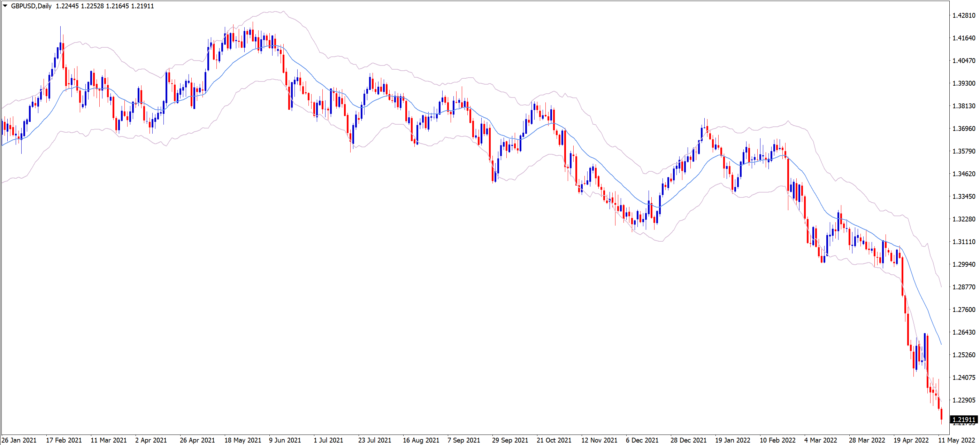980x445 pixels.
Task: Click the 1.32280 price scale label
Action: 964,219
